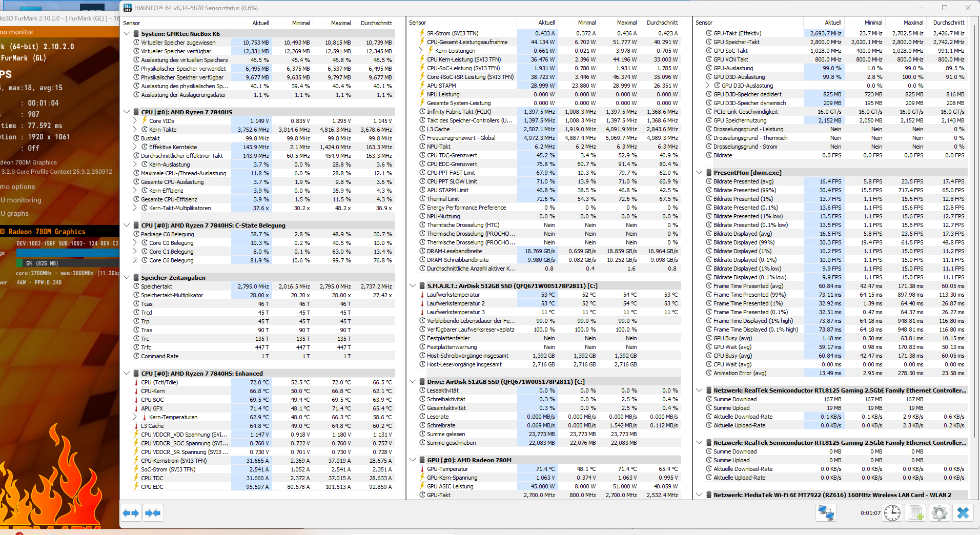Select the Frequenzgrenzwert - Global row
This screenshot has width=980, height=535.
(x=549, y=138)
